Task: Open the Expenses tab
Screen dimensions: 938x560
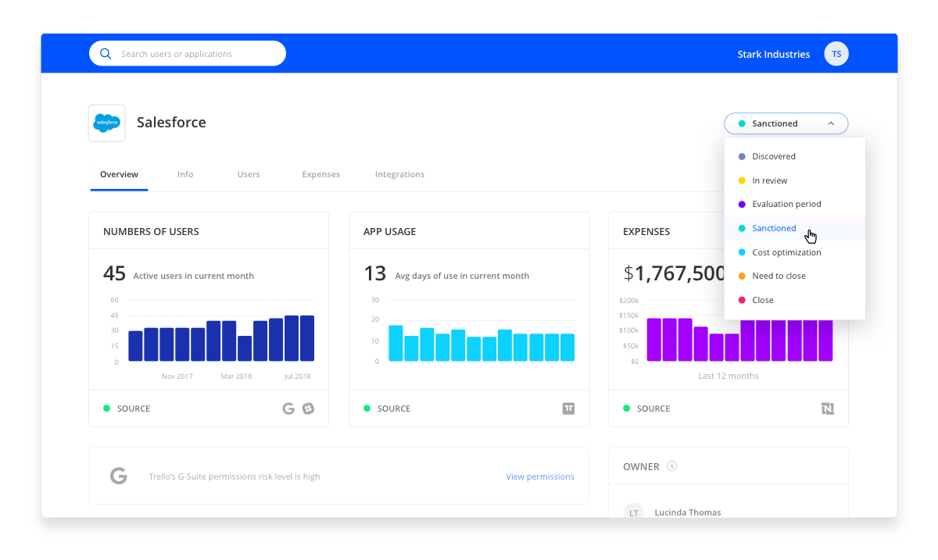Action: point(321,174)
